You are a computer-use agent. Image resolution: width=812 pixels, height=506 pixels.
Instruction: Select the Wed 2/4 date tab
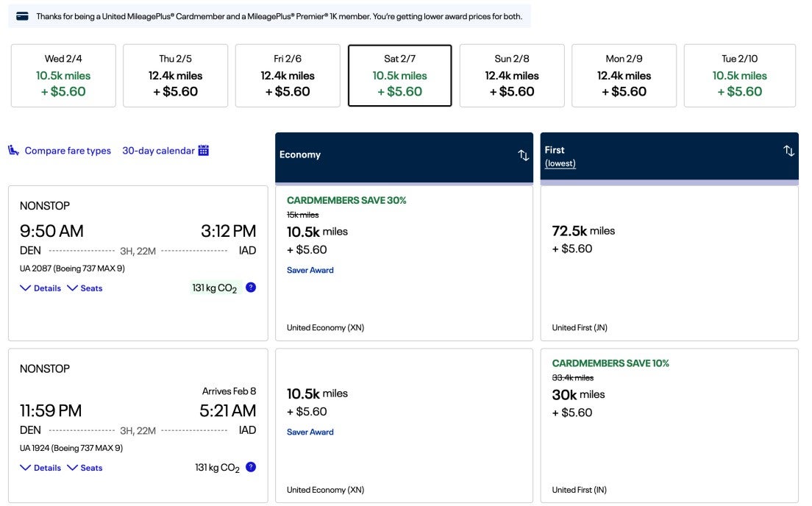pos(63,75)
